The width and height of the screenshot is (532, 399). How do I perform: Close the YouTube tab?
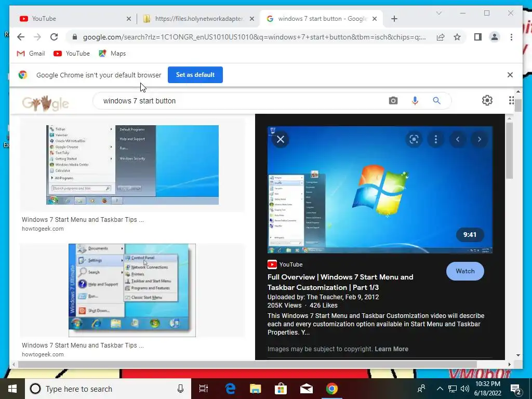[129, 19]
